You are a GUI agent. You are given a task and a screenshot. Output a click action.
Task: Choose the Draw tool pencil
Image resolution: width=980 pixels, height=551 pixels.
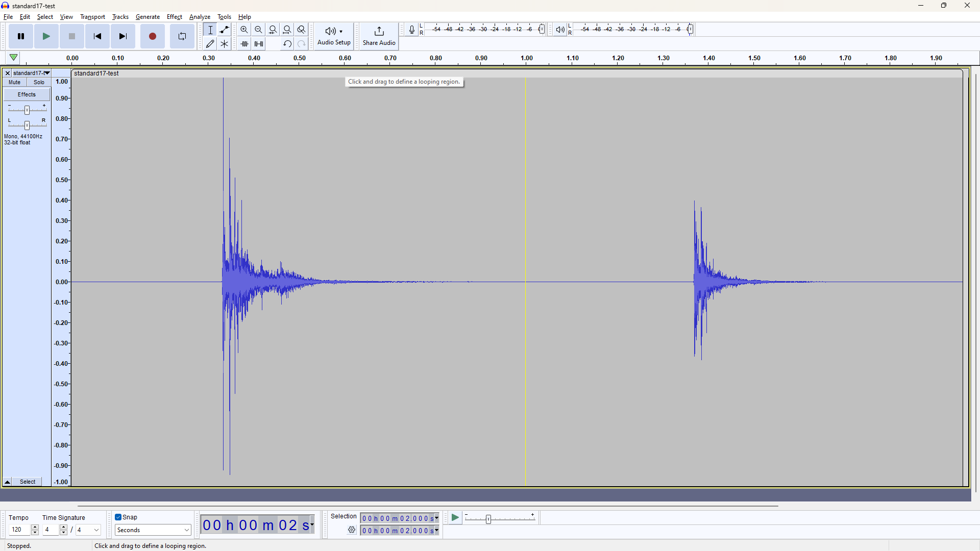[x=210, y=44]
